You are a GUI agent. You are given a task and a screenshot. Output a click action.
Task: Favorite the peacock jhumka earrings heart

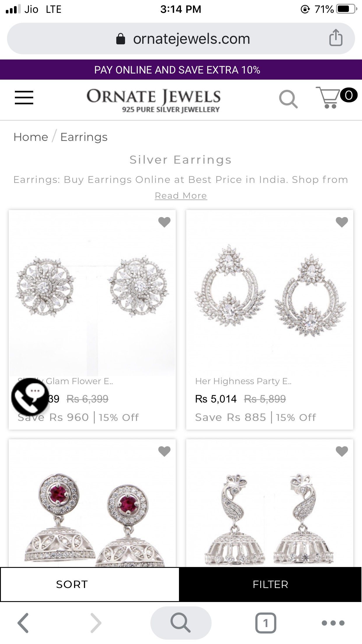click(342, 451)
